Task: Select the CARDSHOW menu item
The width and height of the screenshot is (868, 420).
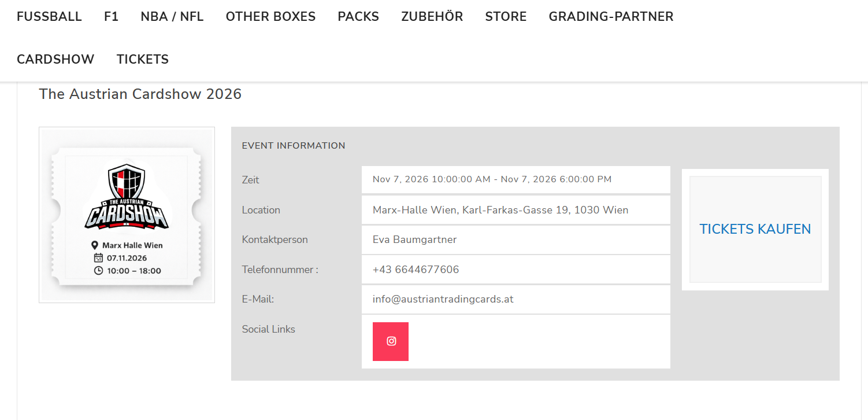Action: click(x=55, y=58)
